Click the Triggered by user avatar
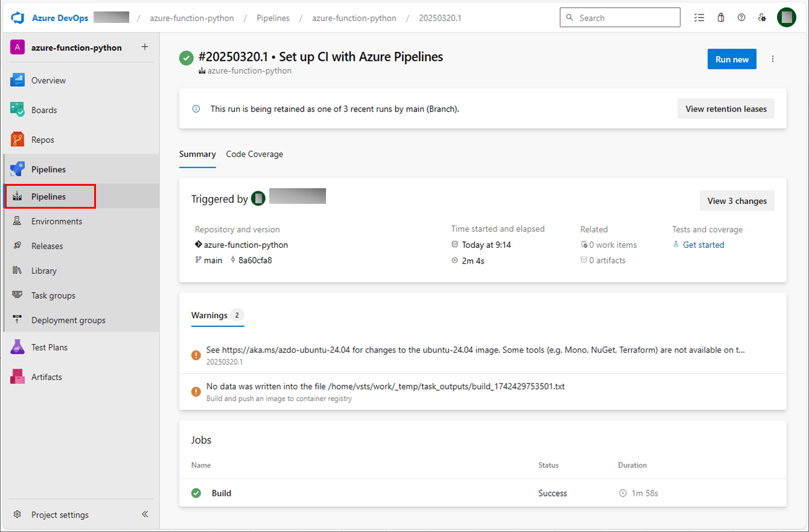809x532 pixels. [x=258, y=198]
